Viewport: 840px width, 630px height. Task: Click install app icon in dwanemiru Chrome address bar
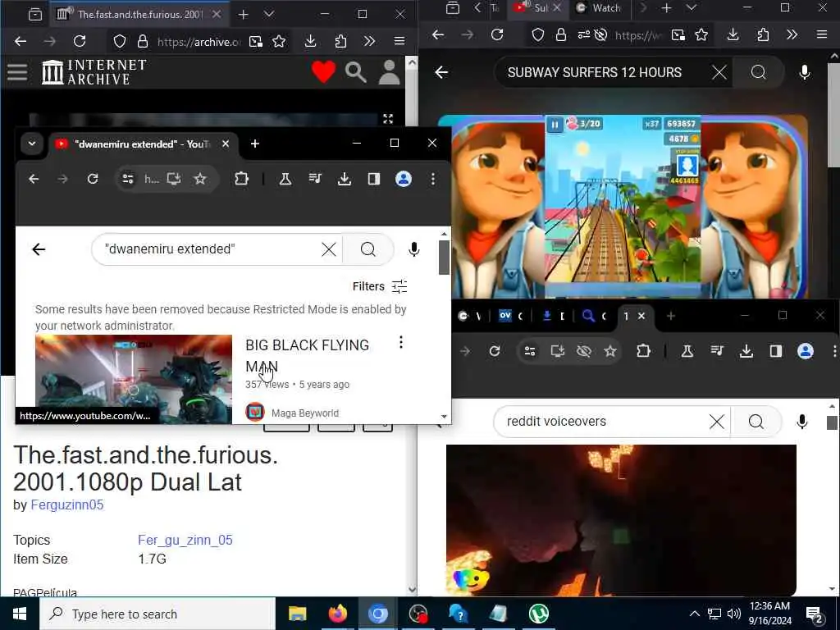tap(174, 179)
